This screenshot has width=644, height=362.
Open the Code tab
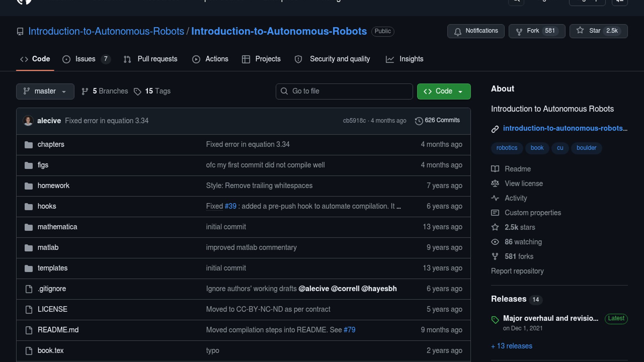[35, 59]
